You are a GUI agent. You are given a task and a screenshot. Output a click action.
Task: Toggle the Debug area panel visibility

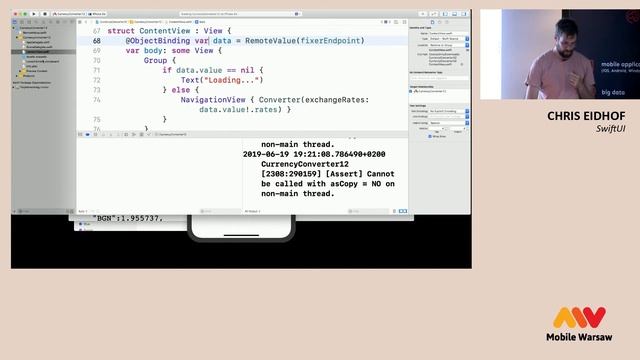454,14
